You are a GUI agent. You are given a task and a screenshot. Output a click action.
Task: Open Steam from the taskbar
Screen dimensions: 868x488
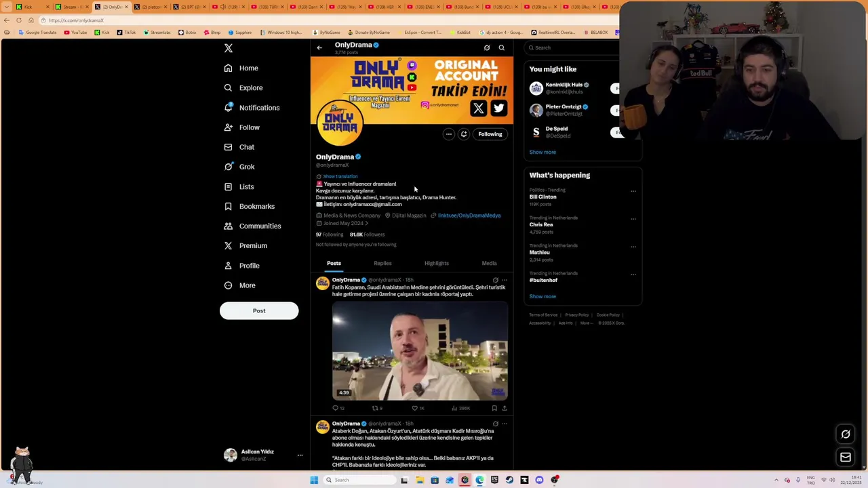509,480
